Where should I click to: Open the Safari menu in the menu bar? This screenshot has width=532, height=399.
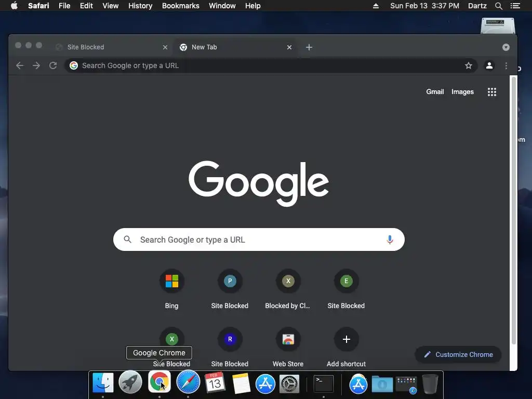point(38,6)
